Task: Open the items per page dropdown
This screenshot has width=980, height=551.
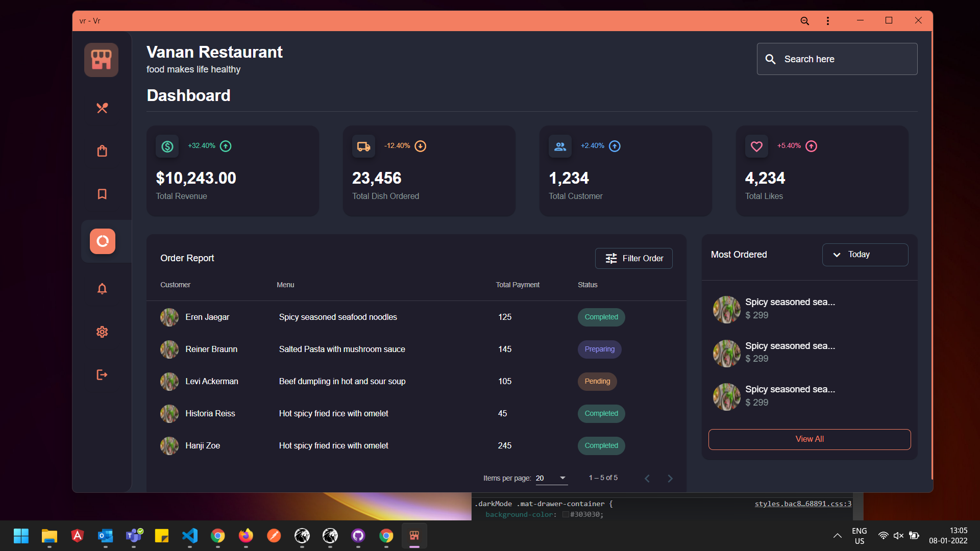Action: [551, 478]
